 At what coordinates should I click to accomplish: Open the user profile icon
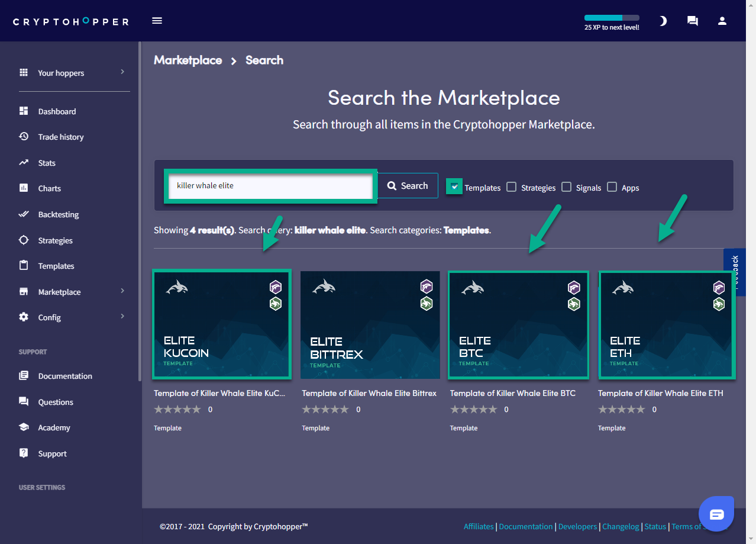click(722, 21)
